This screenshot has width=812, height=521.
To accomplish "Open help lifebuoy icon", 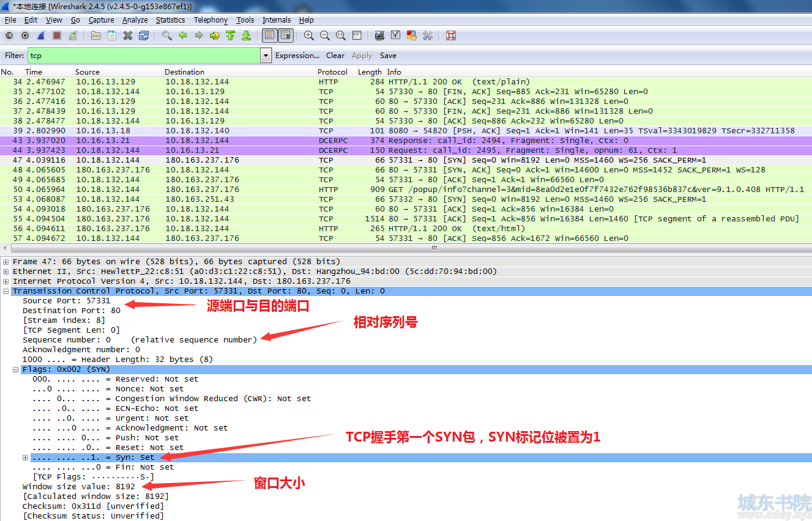I will pyautogui.click(x=451, y=35).
